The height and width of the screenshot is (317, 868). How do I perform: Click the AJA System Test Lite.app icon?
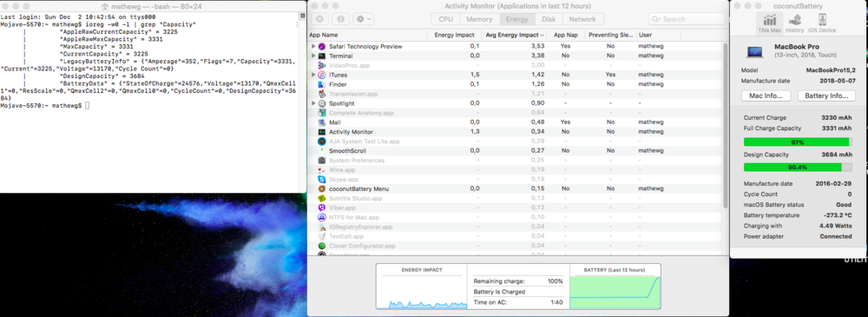(x=322, y=142)
